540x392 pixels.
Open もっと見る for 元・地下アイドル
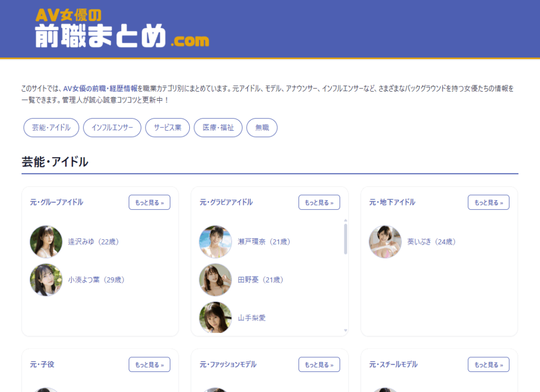point(488,202)
